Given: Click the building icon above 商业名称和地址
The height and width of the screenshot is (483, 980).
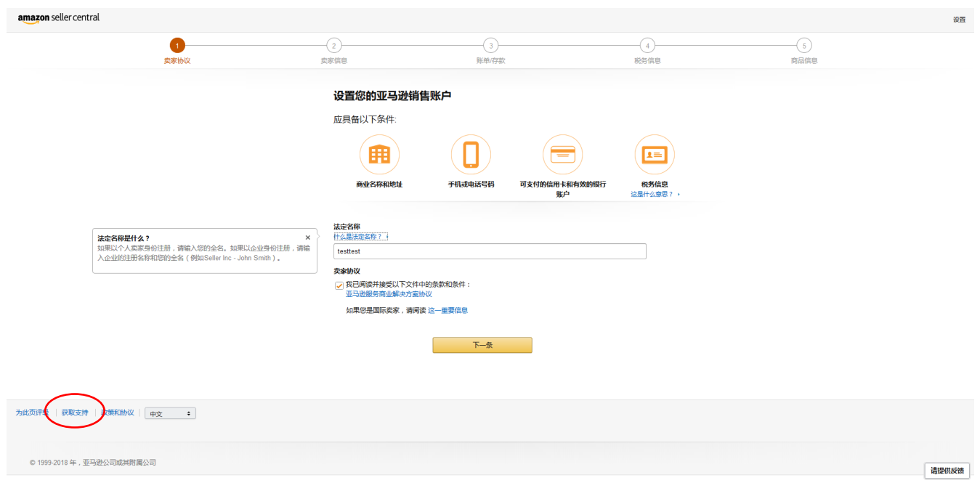Looking at the screenshot, I should tap(379, 154).
